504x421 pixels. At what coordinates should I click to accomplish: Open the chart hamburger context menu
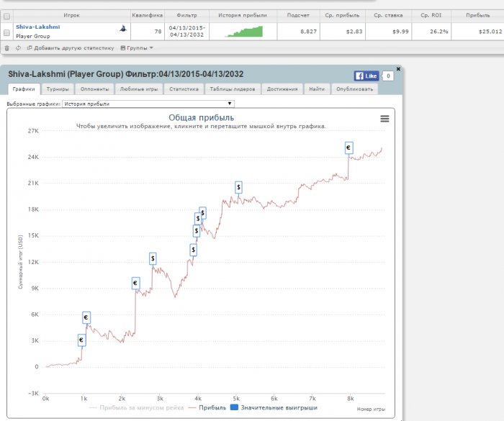(384, 119)
